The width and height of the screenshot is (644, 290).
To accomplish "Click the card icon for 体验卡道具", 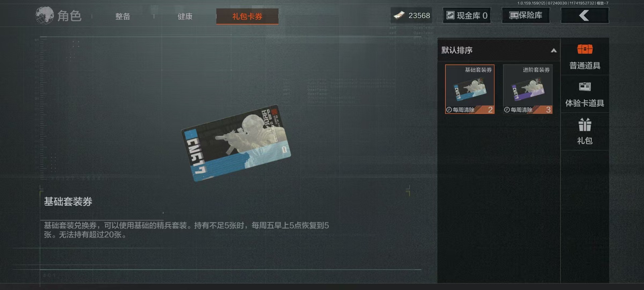I will (585, 87).
